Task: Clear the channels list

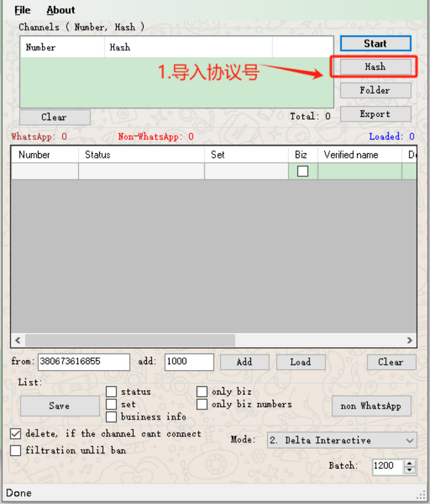Action: (55, 117)
